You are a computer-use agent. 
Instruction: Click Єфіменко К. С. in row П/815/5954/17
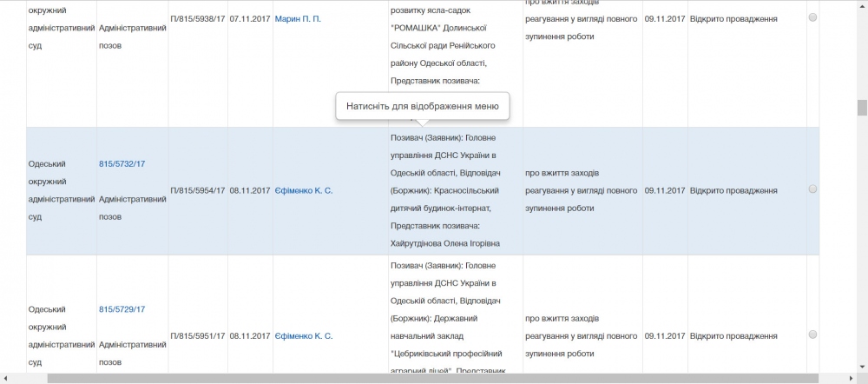(x=304, y=190)
